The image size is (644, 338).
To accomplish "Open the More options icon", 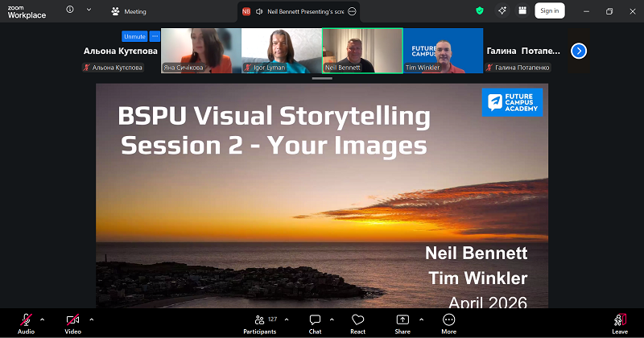I will [x=448, y=319].
